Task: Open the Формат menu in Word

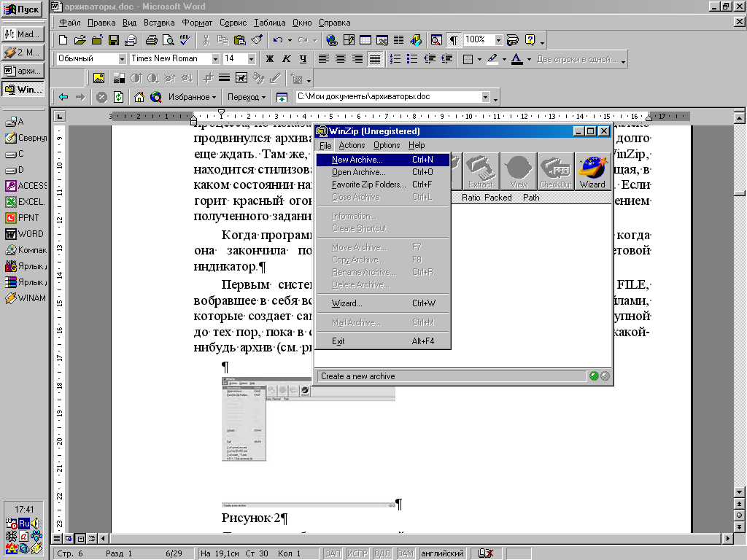Action: pyautogui.click(x=197, y=23)
